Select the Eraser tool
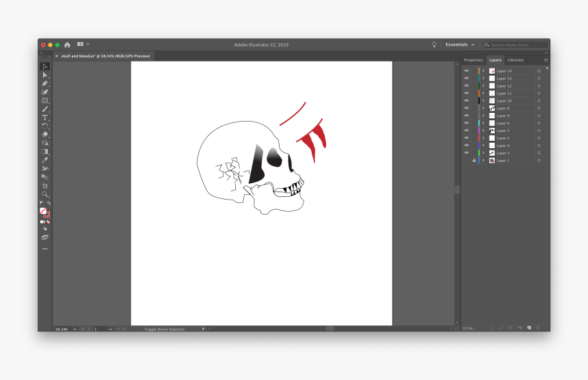This screenshot has height=380, width=588. [44, 134]
